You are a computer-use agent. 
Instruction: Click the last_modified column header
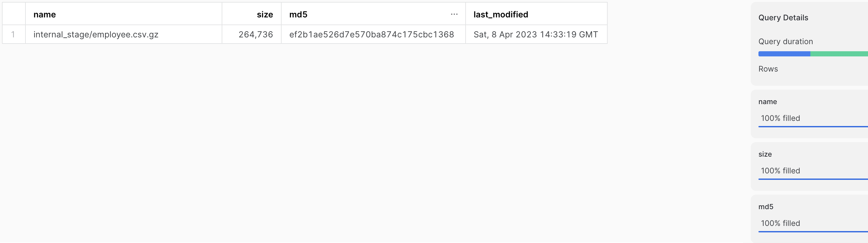(500, 15)
